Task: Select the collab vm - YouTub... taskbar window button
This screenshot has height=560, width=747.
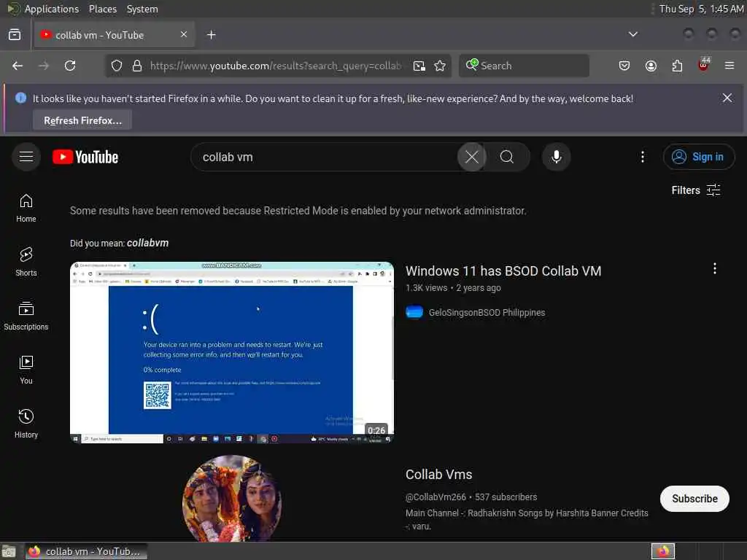Action: click(x=86, y=551)
